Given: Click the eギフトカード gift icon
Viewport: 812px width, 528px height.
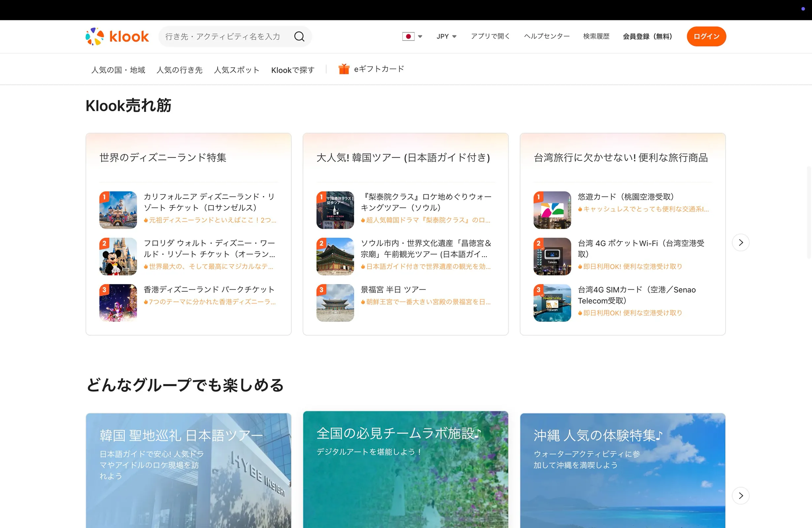Looking at the screenshot, I should tap(344, 69).
